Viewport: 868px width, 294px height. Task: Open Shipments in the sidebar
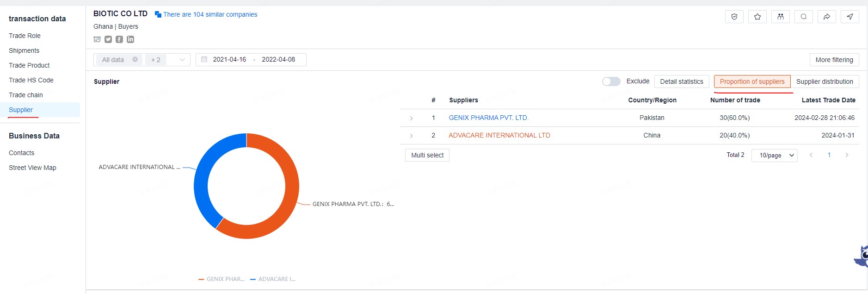(x=24, y=50)
